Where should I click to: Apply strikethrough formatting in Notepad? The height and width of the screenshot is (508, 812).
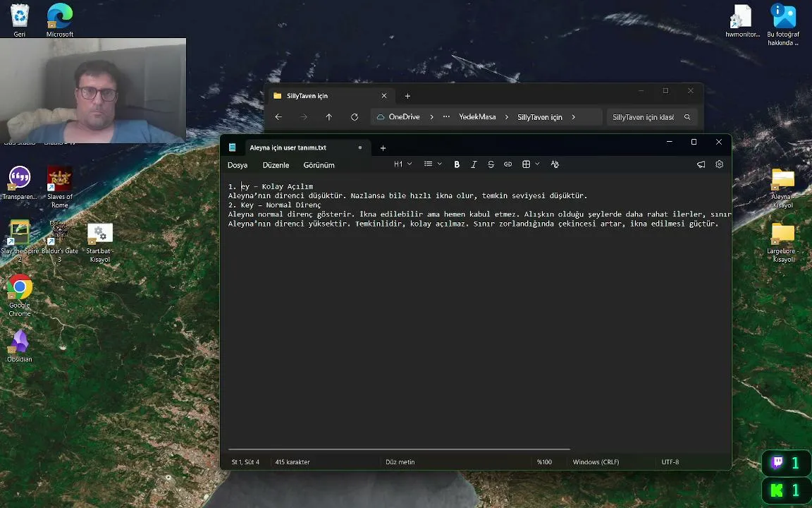[491, 164]
